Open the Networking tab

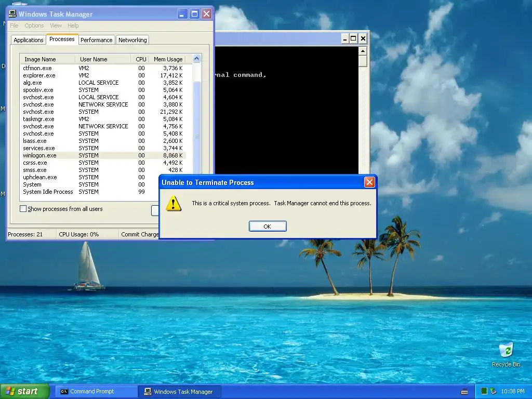[x=132, y=40]
